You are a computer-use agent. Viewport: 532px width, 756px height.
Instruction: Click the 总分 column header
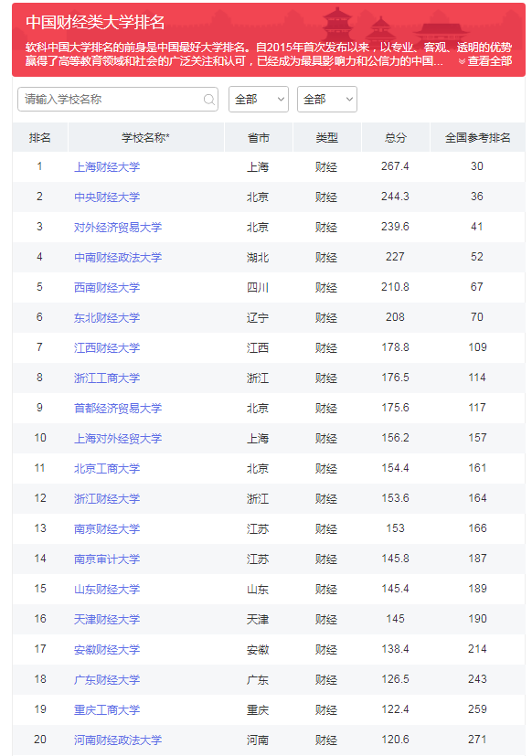396,137
